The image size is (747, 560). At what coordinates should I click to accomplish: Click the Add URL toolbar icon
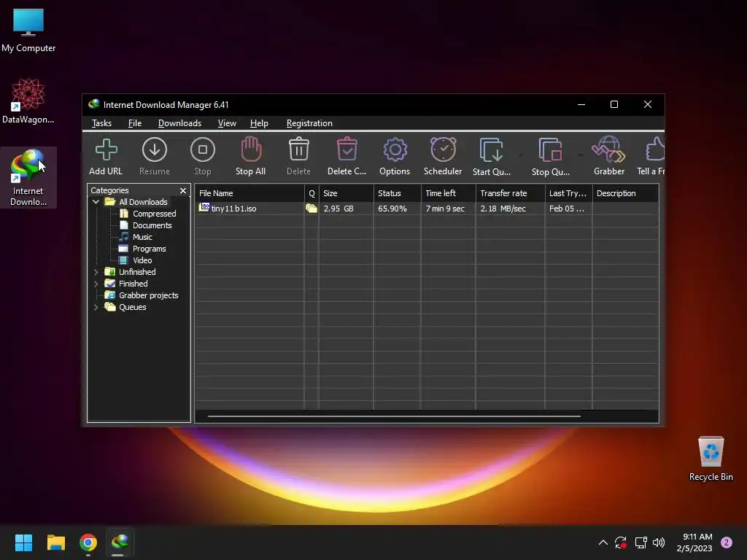(106, 156)
